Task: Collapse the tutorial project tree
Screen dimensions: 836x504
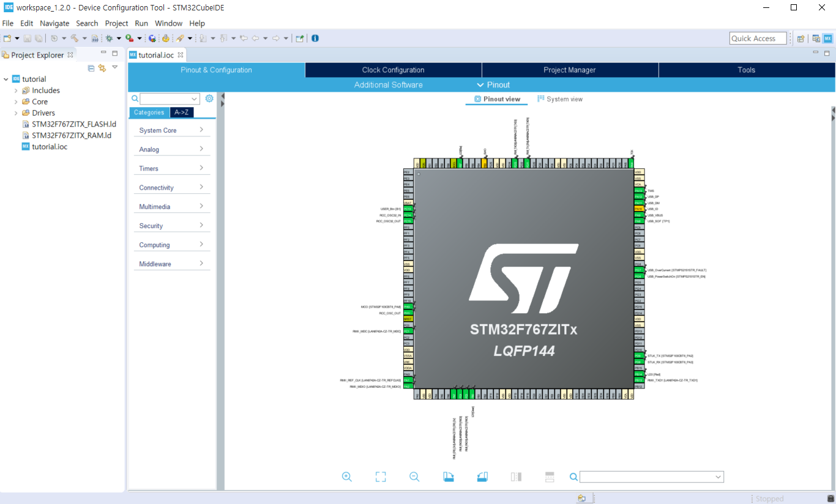Action: (x=6, y=79)
